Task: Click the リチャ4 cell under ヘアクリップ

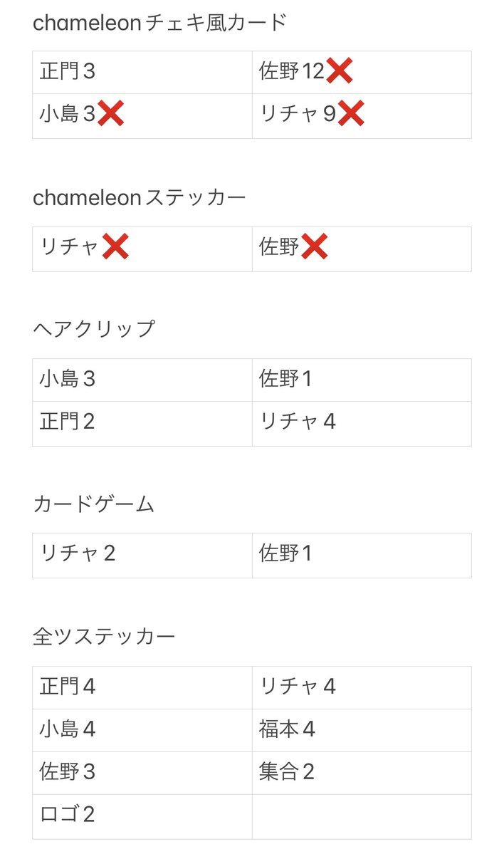Action: click(362, 424)
